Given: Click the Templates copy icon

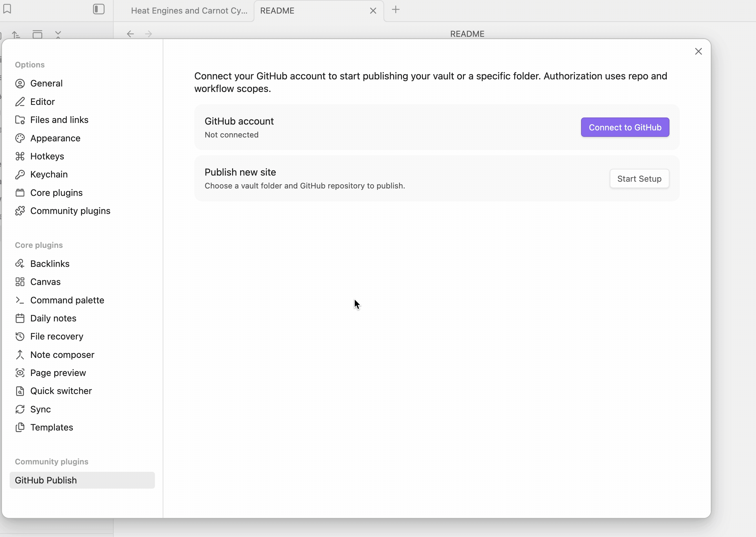Looking at the screenshot, I should click(20, 427).
